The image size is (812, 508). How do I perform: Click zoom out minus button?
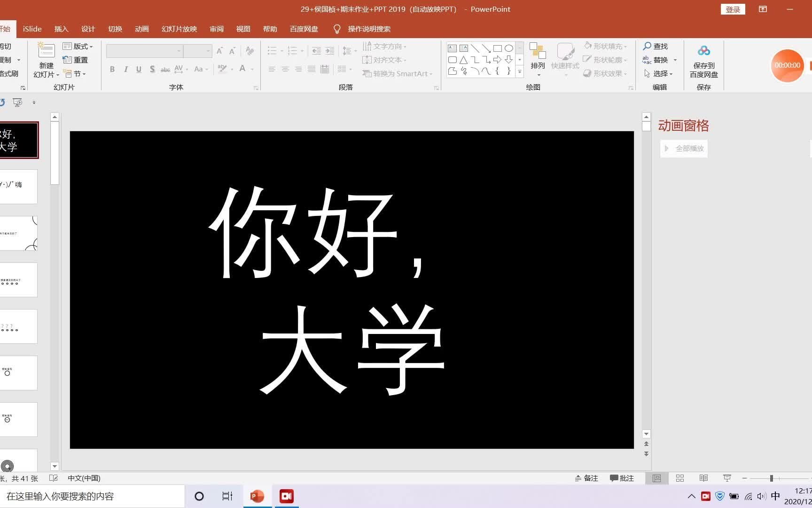[744, 478]
